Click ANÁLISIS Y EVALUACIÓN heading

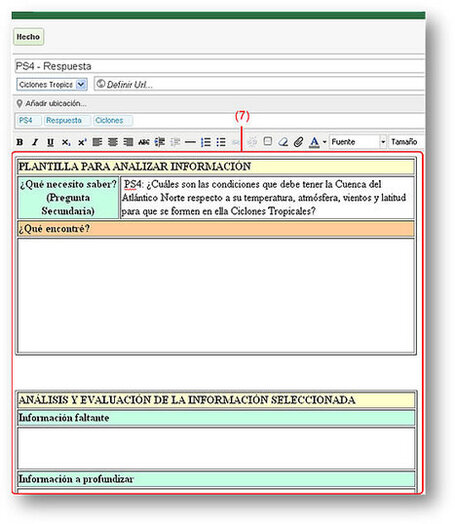tap(187, 400)
